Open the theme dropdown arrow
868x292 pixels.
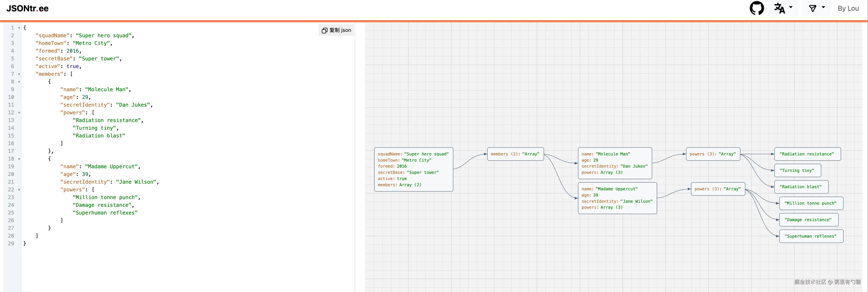pos(824,7)
